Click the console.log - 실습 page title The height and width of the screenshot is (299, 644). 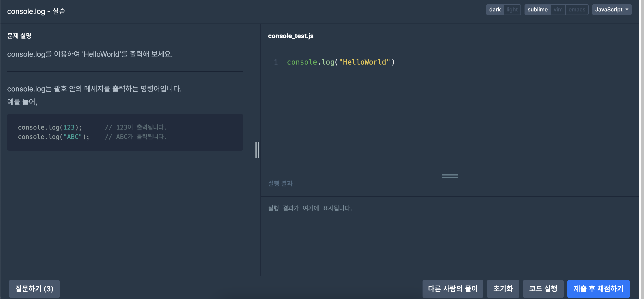pyautogui.click(x=36, y=11)
